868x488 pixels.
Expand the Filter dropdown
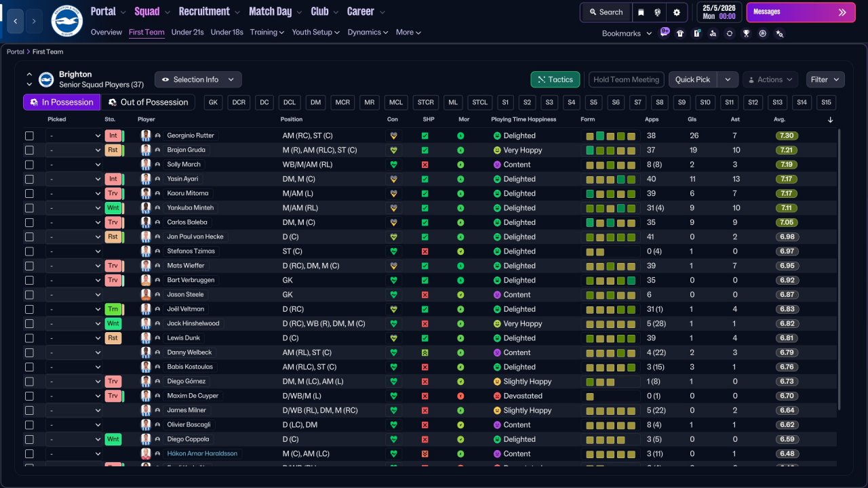click(x=825, y=79)
